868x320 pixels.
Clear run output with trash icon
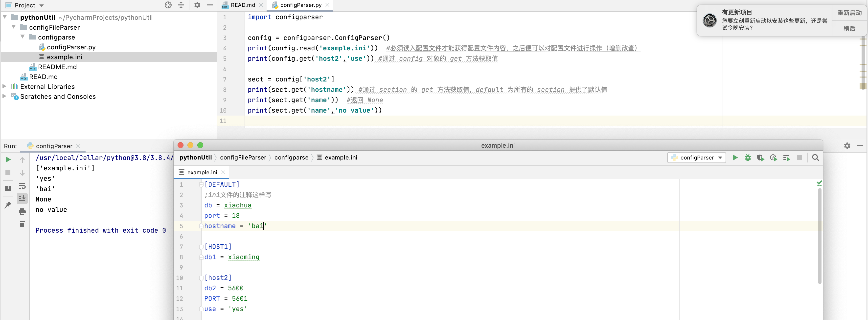click(x=22, y=224)
